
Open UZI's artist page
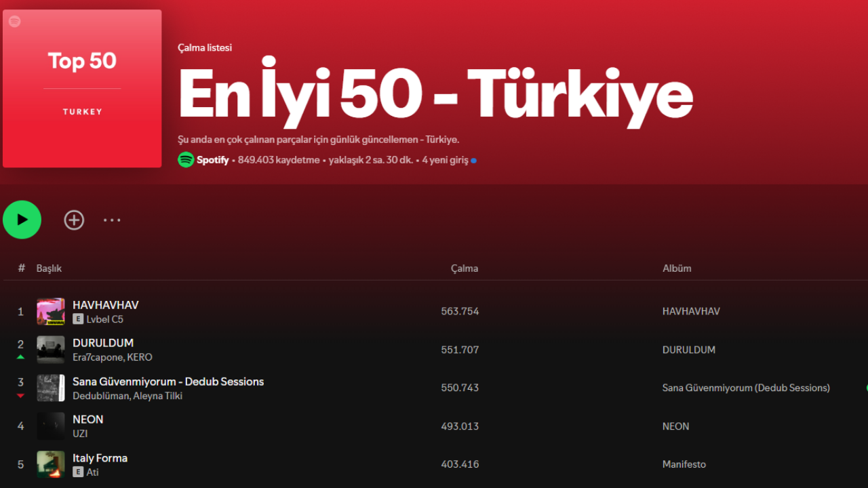pyautogui.click(x=79, y=434)
